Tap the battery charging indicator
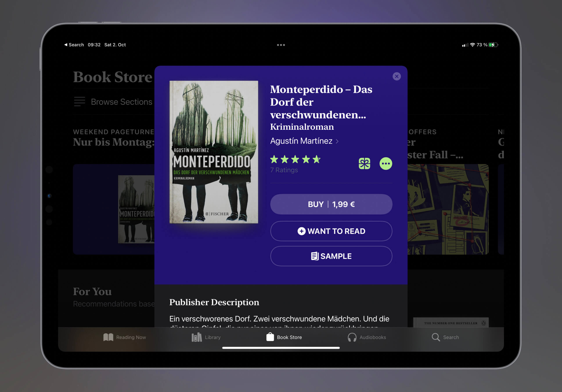562x392 pixels. click(493, 45)
